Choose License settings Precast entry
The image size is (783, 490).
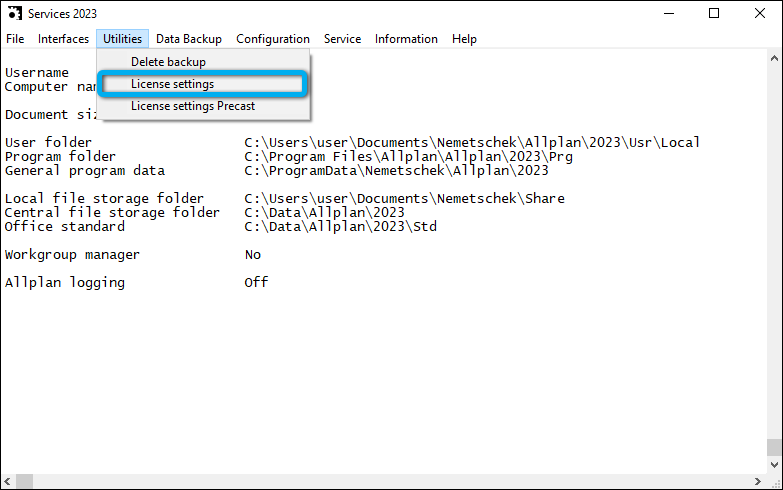pyautogui.click(x=204, y=106)
